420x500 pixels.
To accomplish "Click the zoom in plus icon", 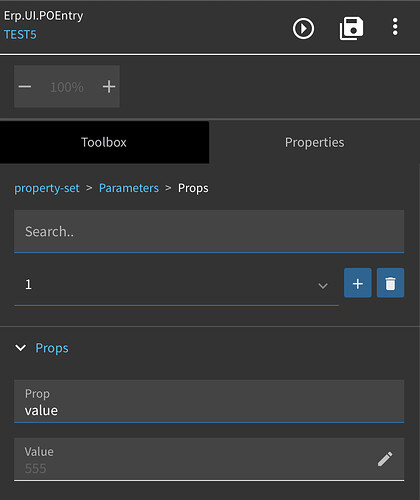I will (109, 87).
